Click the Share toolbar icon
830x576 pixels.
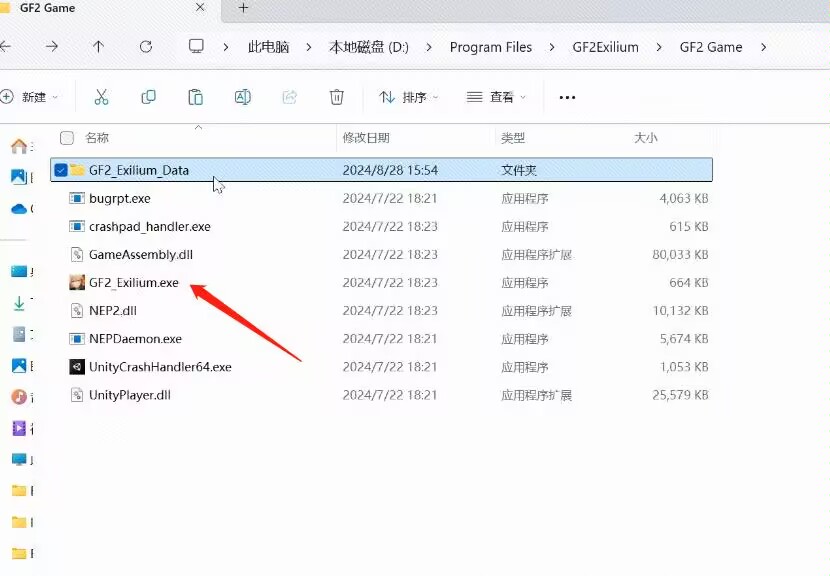coord(290,97)
